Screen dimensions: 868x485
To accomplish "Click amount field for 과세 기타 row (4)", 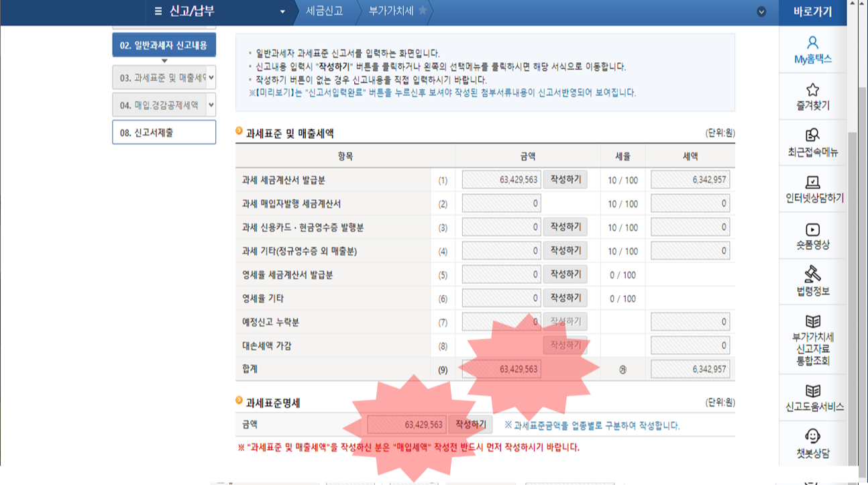I will [501, 251].
